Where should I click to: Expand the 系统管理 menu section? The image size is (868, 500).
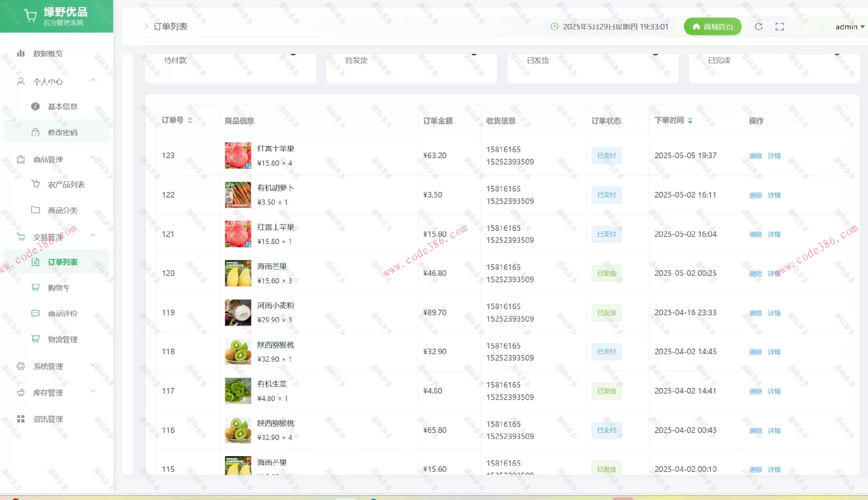point(48,367)
